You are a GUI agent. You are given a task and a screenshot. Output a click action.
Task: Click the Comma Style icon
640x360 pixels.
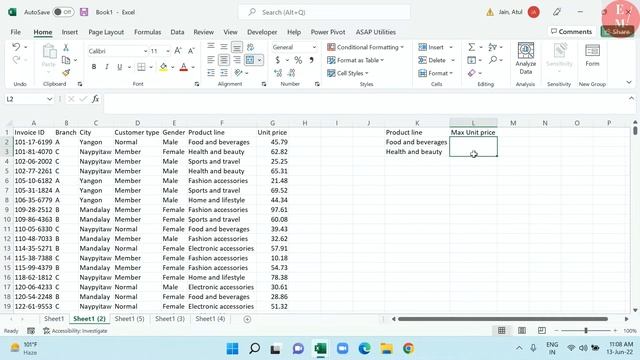311,60
